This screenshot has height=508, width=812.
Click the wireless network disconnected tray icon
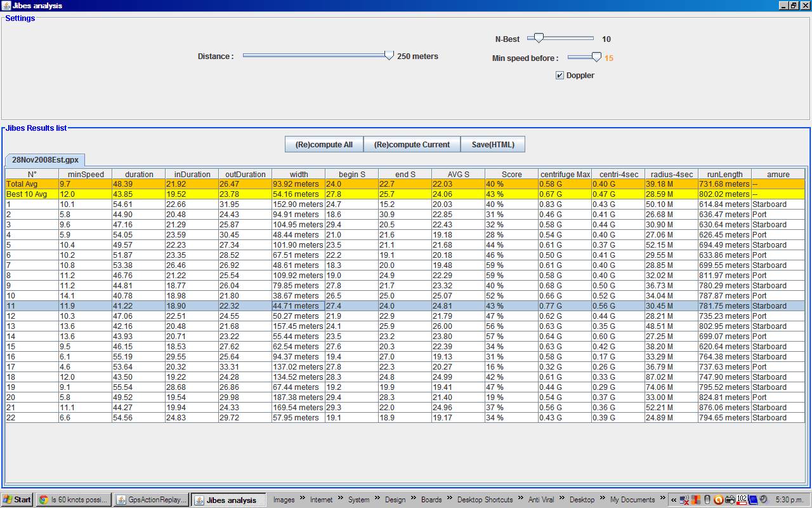click(684, 500)
